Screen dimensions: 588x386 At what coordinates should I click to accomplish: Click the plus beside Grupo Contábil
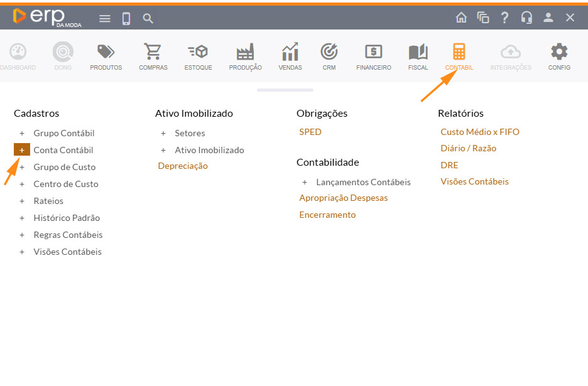pos(22,133)
